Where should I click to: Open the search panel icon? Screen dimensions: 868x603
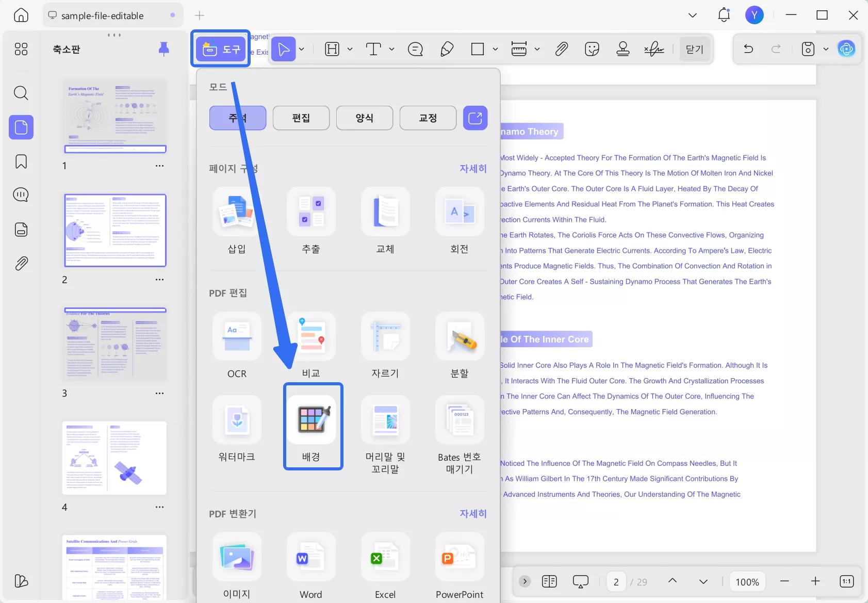[x=21, y=93]
